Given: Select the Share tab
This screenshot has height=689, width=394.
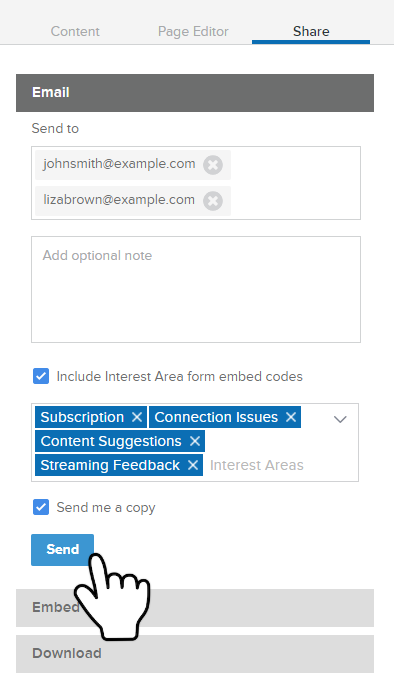Looking at the screenshot, I should click(x=311, y=31).
